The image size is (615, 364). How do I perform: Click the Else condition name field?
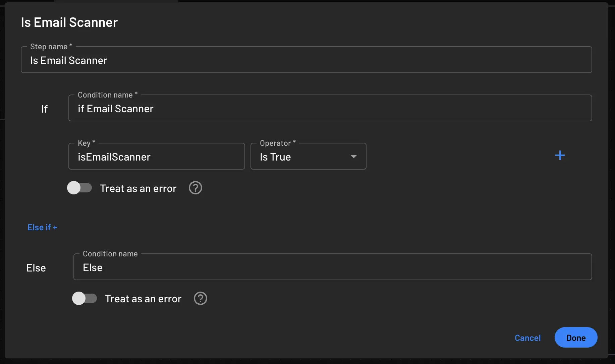tap(333, 267)
